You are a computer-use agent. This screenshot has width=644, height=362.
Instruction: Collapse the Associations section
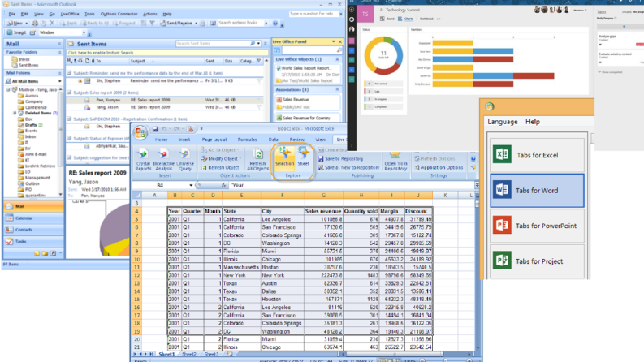point(337,90)
